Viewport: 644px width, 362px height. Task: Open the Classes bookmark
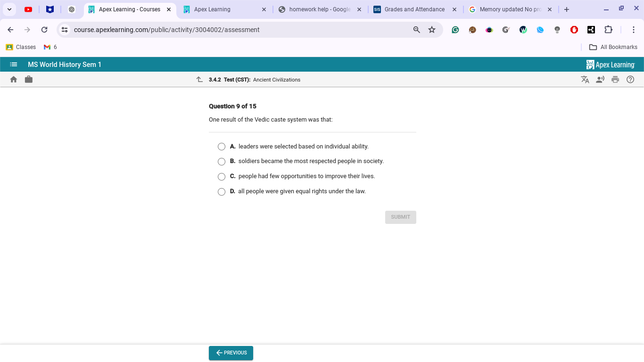point(21,47)
